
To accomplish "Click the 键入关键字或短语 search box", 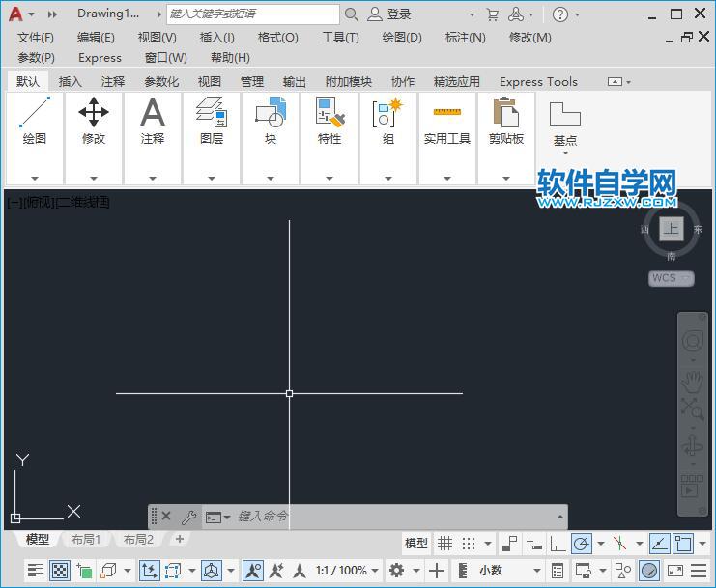I will pyautogui.click(x=253, y=14).
